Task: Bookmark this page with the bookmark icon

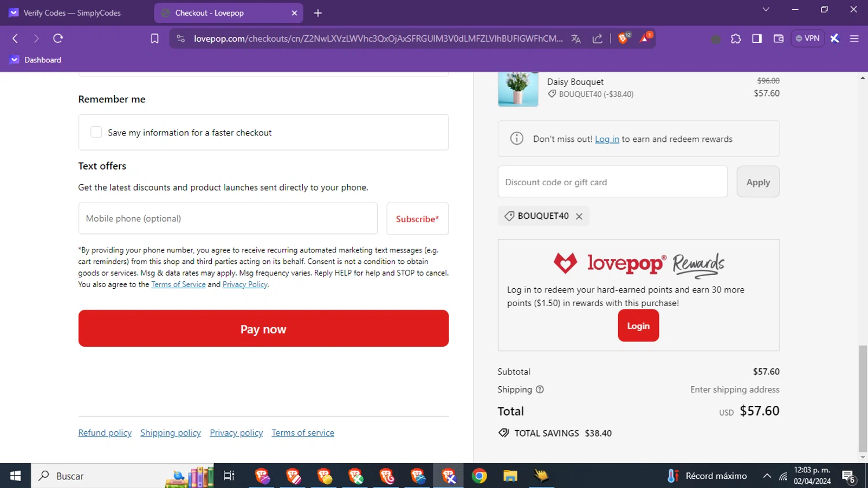Action: [x=155, y=38]
